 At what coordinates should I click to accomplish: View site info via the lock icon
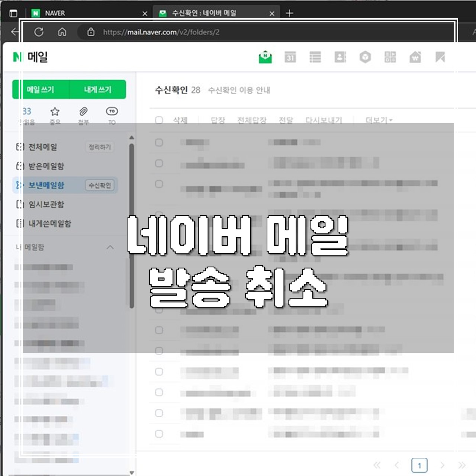pyautogui.click(x=91, y=32)
